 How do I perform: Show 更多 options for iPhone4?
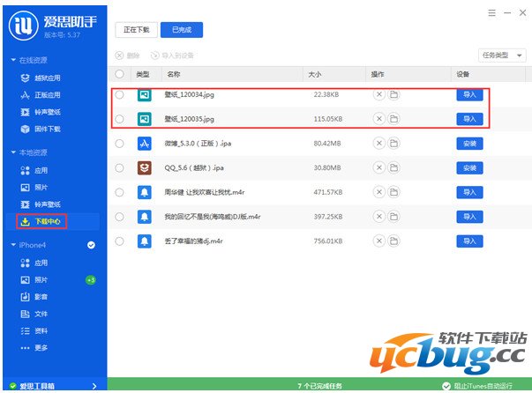pos(34,348)
